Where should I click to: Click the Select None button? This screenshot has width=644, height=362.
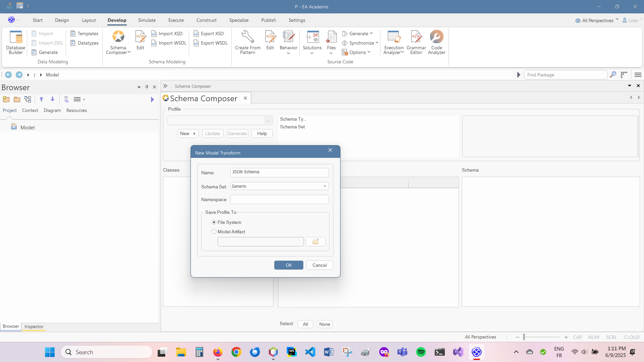[x=325, y=324]
